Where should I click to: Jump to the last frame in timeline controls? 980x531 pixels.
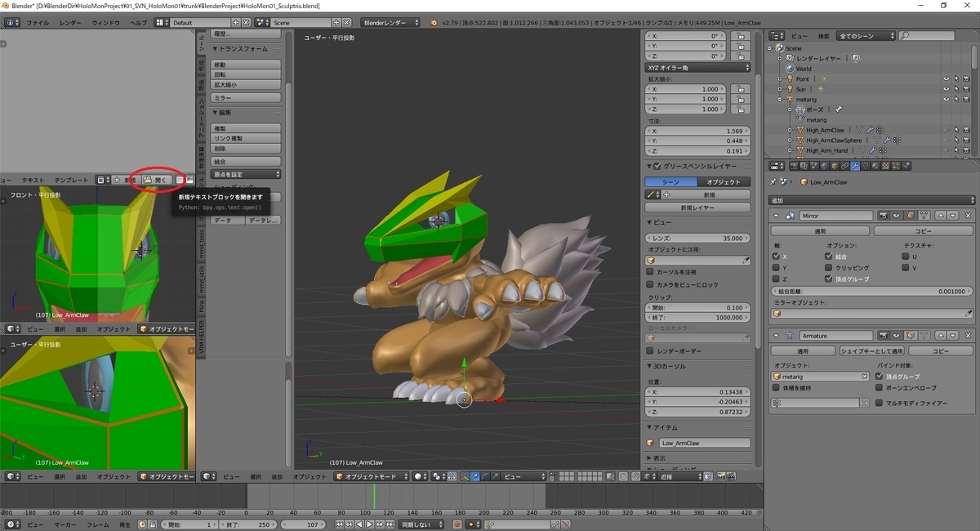(x=390, y=524)
